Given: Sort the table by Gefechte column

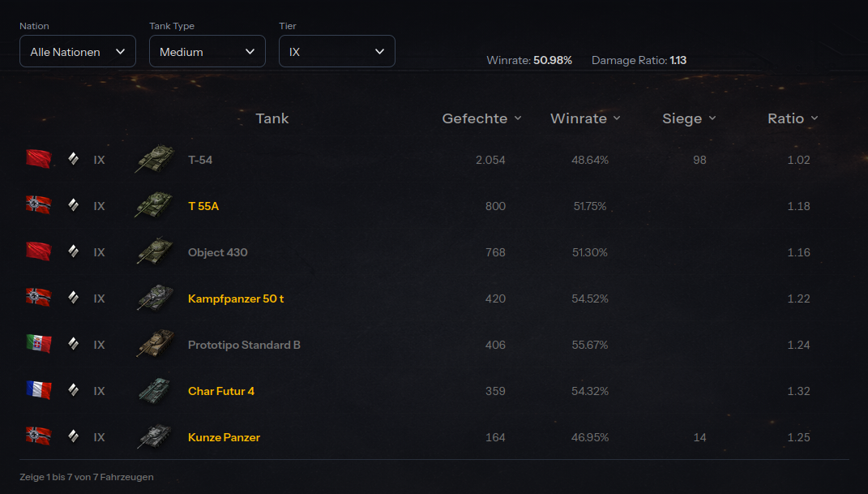Looking at the screenshot, I should point(481,118).
